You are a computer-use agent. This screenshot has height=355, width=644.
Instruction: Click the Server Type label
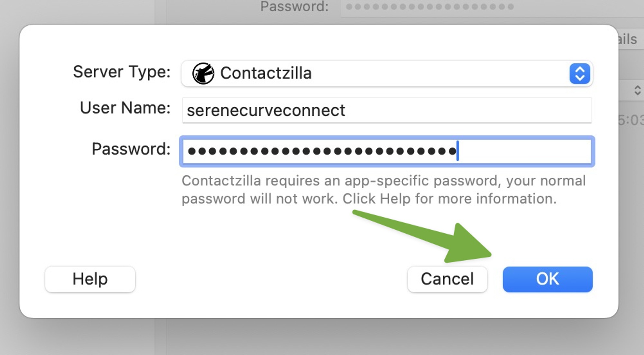tap(121, 72)
